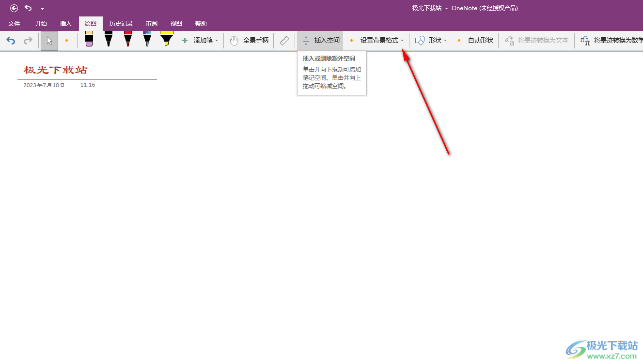Viewport: 643px width, 364px height.
Task: Click the 插入空间 button
Action: pos(320,41)
